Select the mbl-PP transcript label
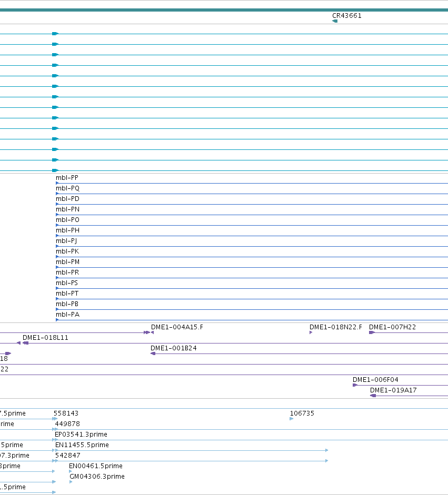448x495 pixels. coord(67,178)
